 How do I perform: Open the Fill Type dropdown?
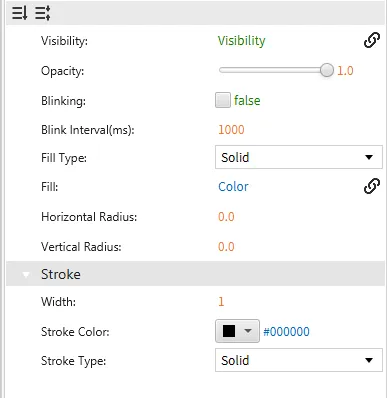[x=299, y=157]
